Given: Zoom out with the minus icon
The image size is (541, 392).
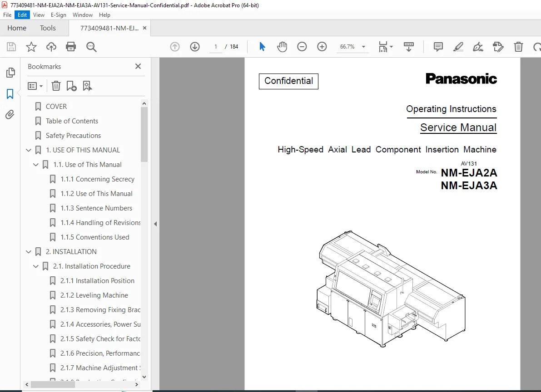Looking at the screenshot, I should coord(302,47).
